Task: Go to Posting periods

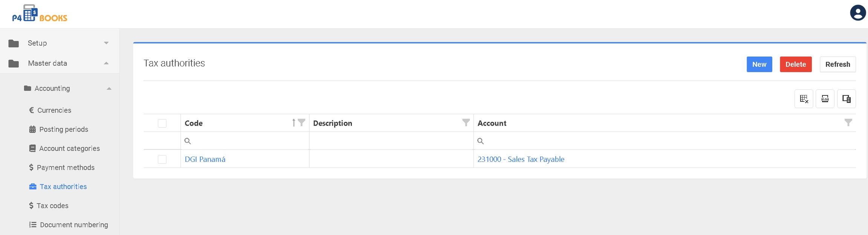Action: click(x=63, y=129)
